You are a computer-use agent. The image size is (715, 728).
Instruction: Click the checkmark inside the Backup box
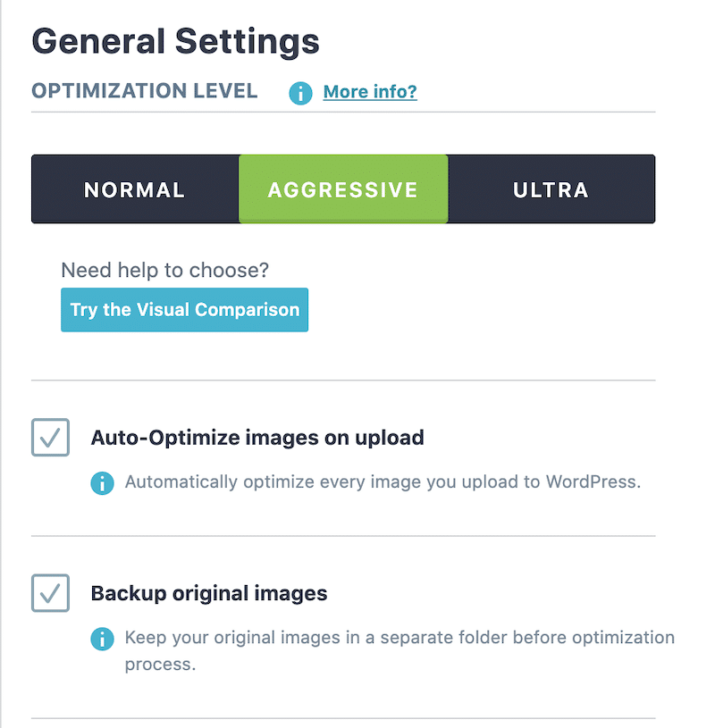click(x=50, y=593)
